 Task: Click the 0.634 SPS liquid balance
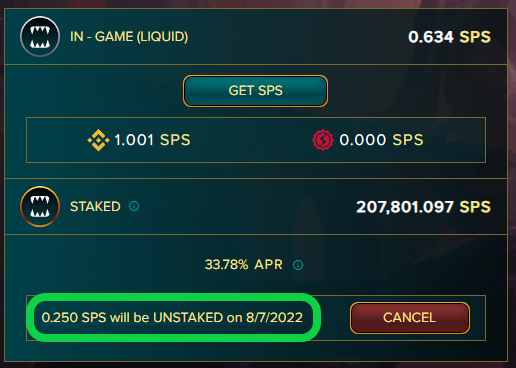click(x=449, y=37)
